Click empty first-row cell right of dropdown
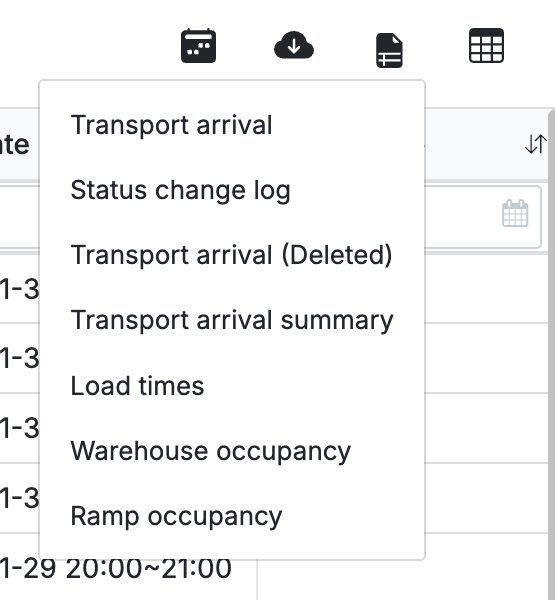 (x=486, y=289)
